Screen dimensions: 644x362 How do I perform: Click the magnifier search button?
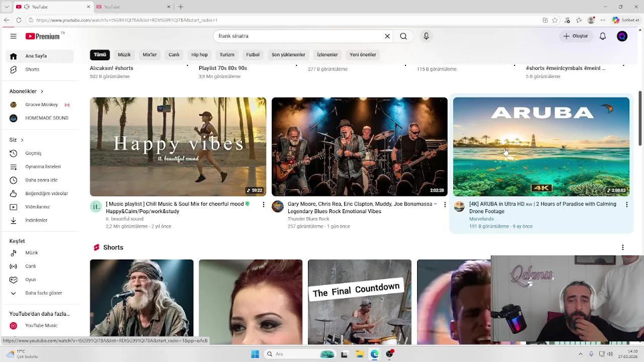pos(404,36)
